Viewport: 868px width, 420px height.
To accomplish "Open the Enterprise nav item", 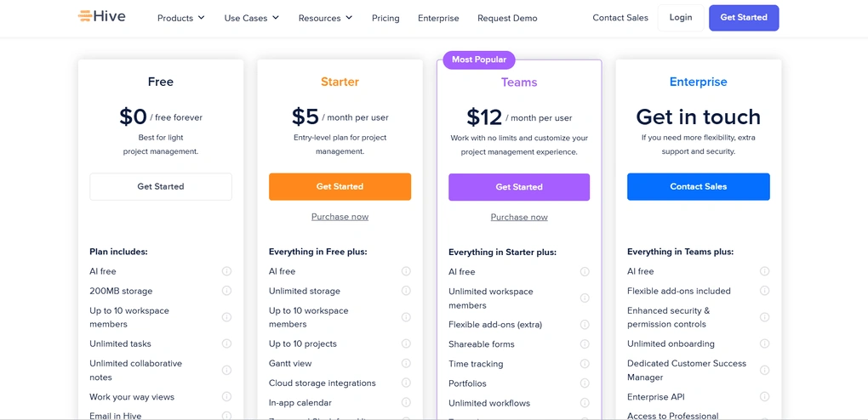I will 438,18.
